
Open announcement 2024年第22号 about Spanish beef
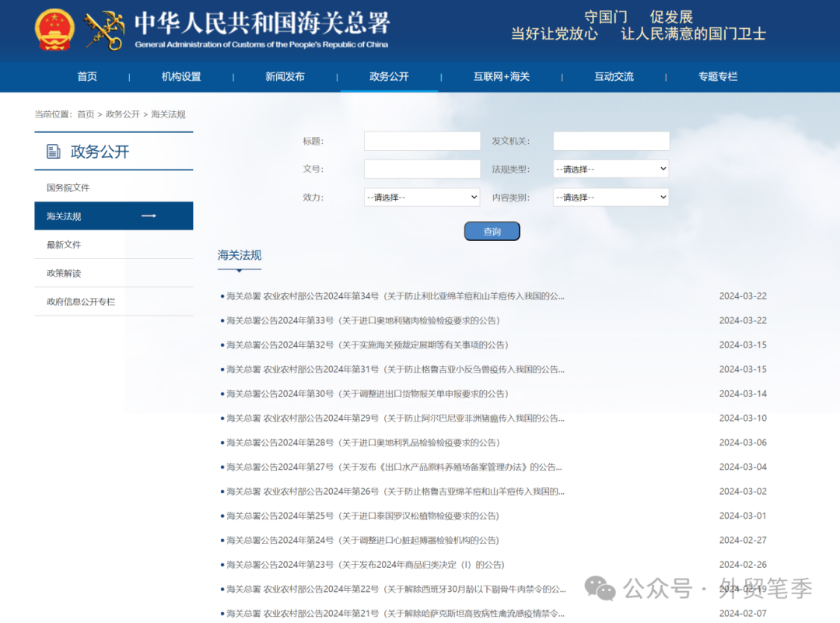[396, 589]
